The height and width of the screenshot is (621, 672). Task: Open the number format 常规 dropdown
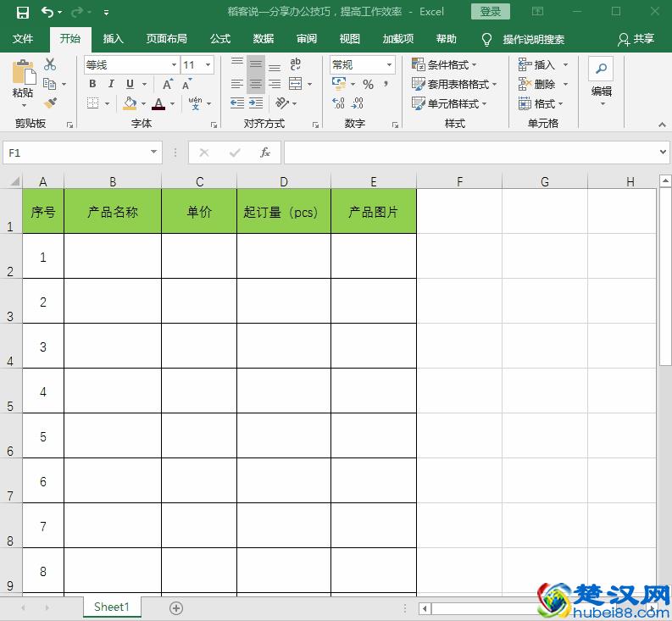(389, 65)
